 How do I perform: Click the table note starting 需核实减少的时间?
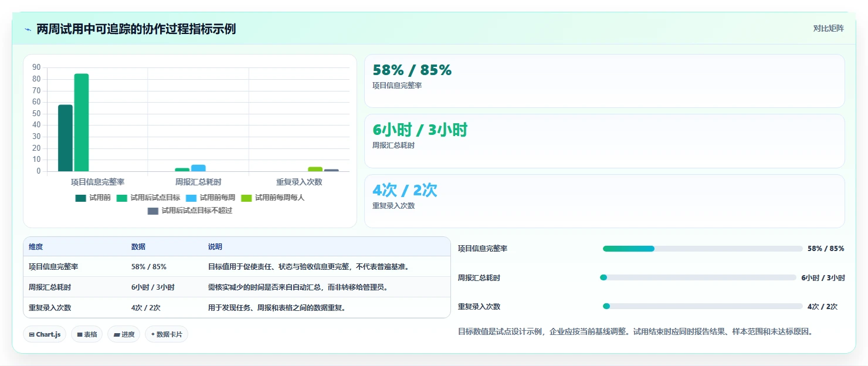[298, 287]
